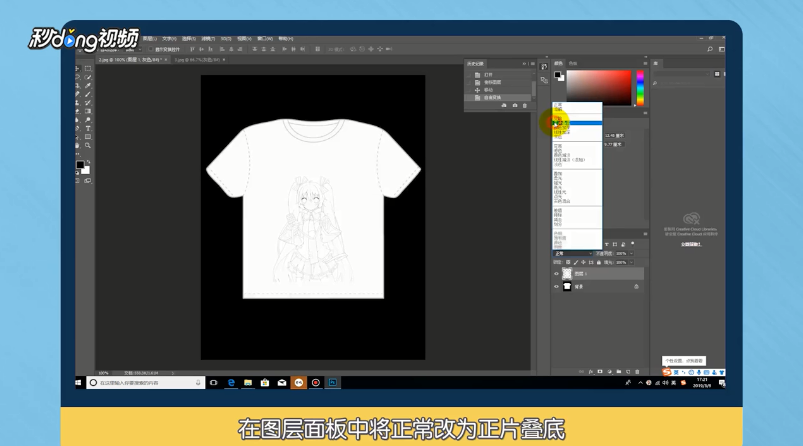The width and height of the screenshot is (803, 446).
Task: Select the Dodge tool
Action: pos(88,120)
